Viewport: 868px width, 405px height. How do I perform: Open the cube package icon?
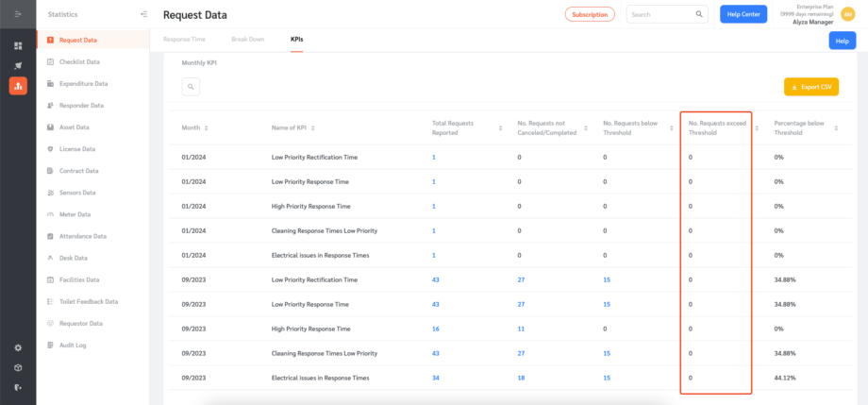coord(18,368)
